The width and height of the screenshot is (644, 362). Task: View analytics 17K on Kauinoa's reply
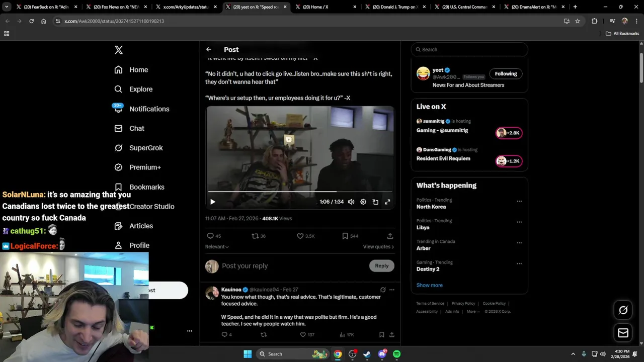pyautogui.click(x=347, y=334)
